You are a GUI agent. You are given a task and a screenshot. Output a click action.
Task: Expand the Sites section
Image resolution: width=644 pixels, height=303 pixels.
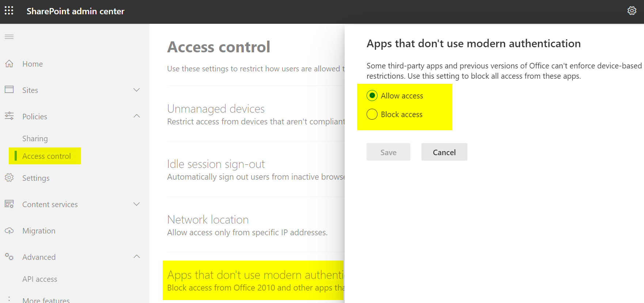click(x=136, y=90)
